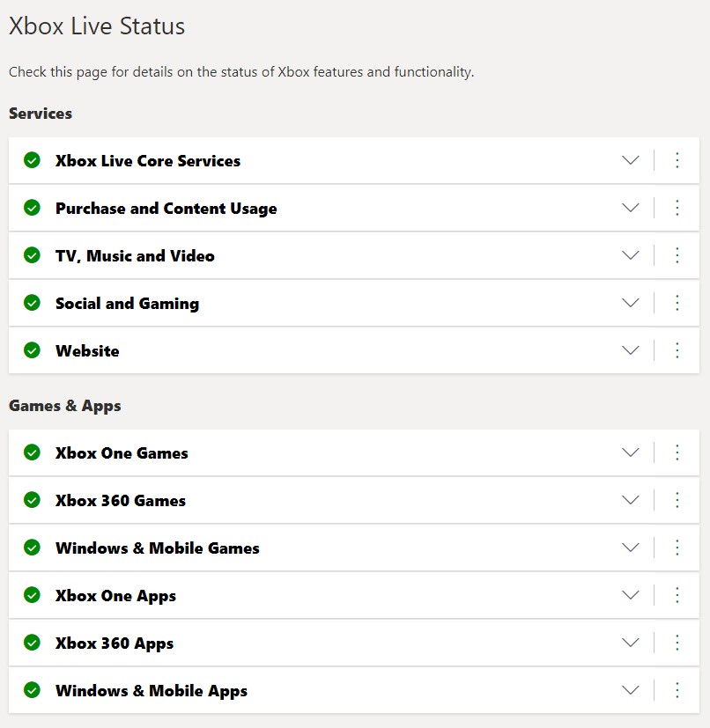Expand the Windows & Mobile Apps chevron arrow

coord(630,690)
